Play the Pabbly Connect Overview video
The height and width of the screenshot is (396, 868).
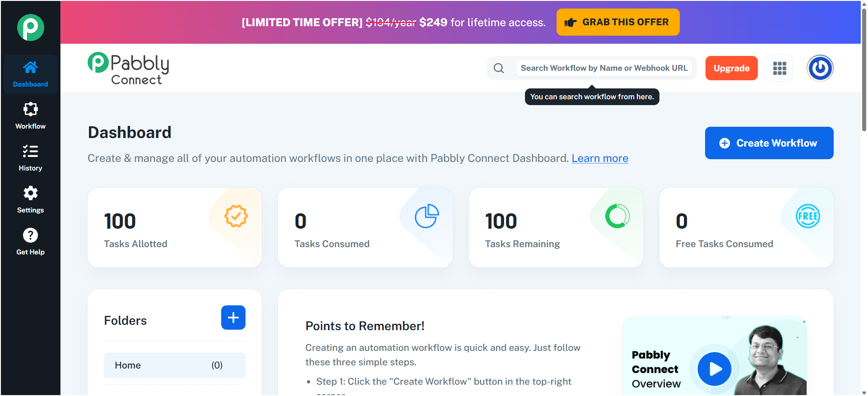pos(715,369)
